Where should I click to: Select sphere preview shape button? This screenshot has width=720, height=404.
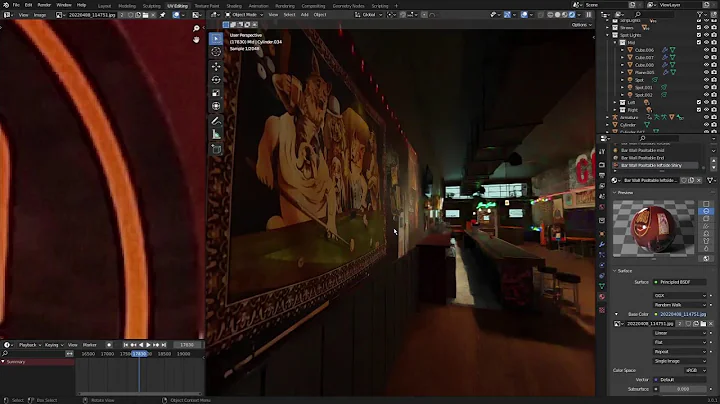tap(706, 211)
